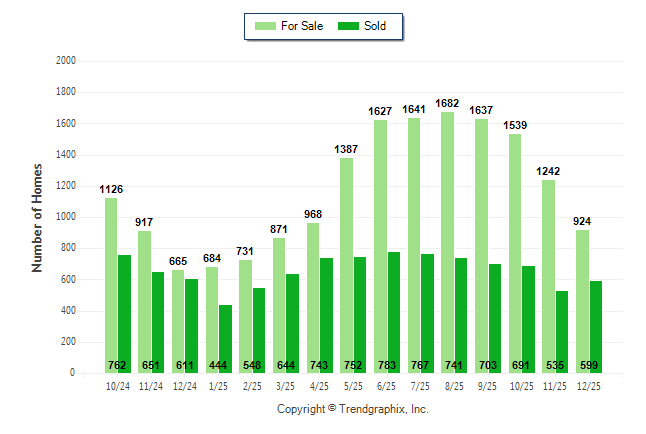Click the For Sale legend color swatch
Viewport: 646px width, 434px height.
266,26
